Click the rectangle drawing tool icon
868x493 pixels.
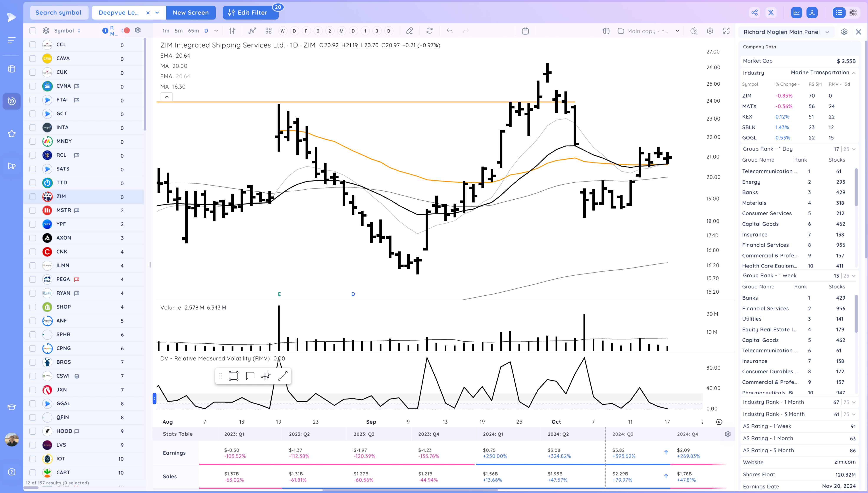(x=233, y=376)
